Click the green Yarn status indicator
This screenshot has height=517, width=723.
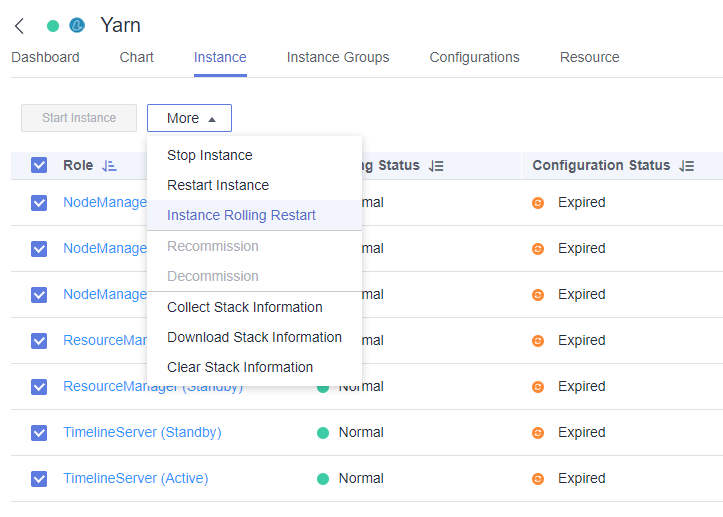tap(53, 26)
